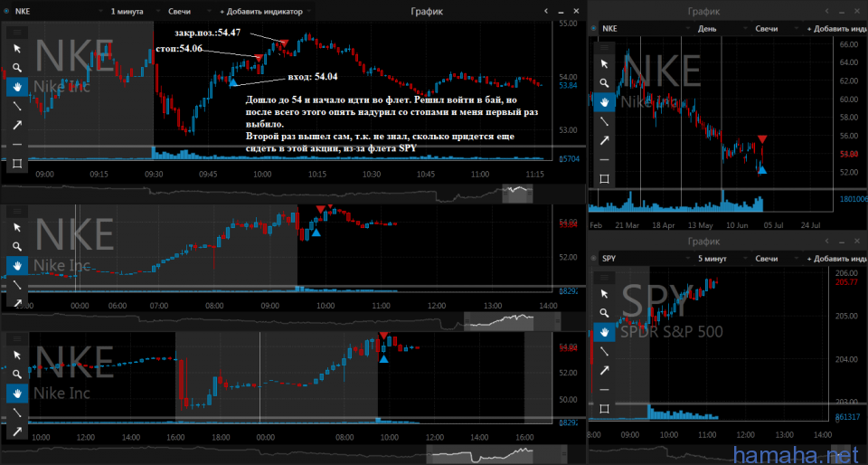Click blue buy marker on daily NKE chart
The width and height of the screenshot is (868, 465).
pos(762,170)
